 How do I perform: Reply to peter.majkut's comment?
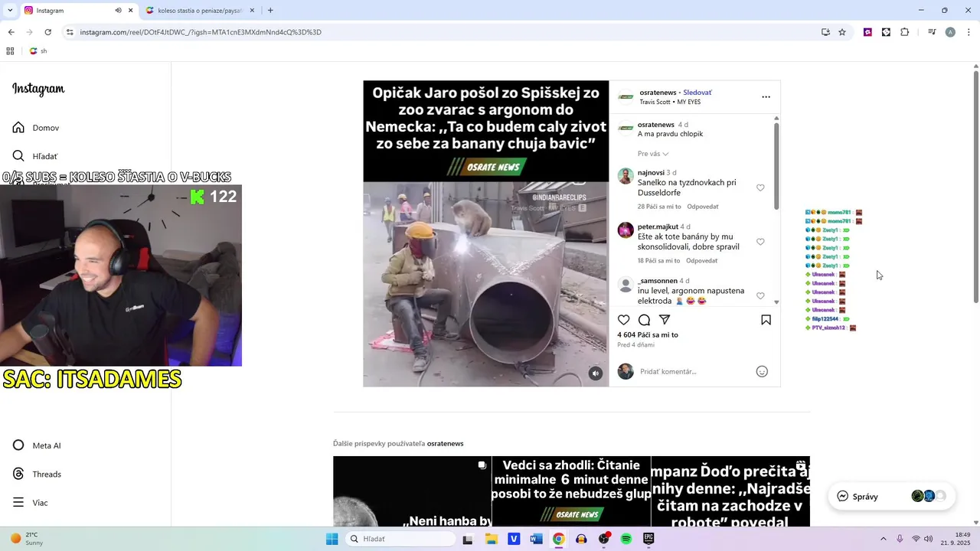point(702,261)
